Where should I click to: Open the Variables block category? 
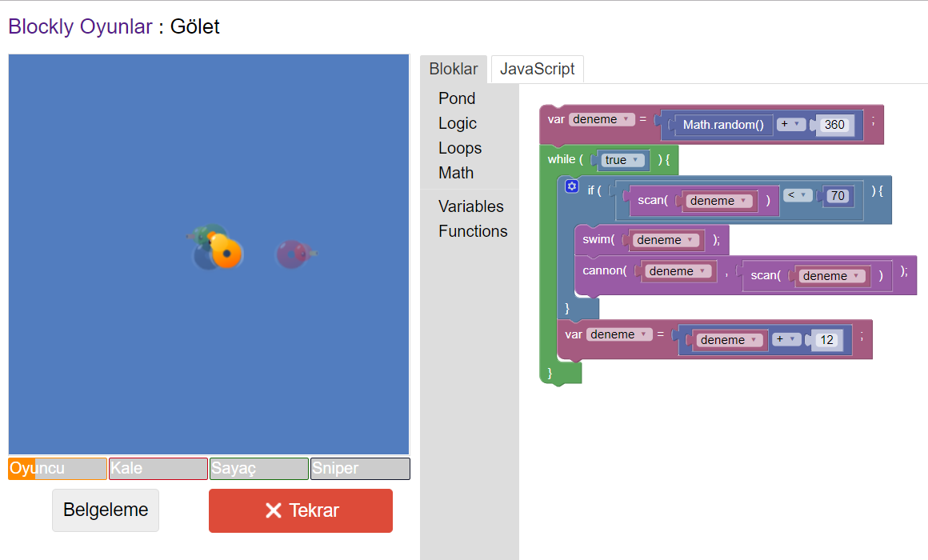(470, 206)
